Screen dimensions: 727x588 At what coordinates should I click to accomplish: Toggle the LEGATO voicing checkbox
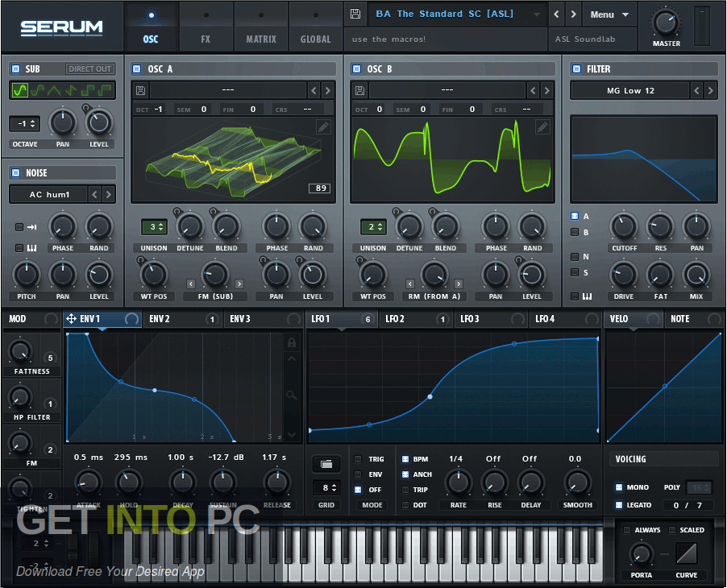[618, 505]
